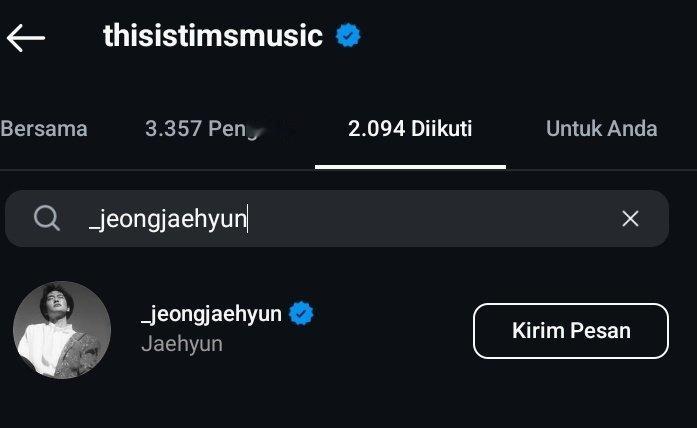
Task: Click verified badge next to _jeongjaehyun result
Action: coord(301,313)
